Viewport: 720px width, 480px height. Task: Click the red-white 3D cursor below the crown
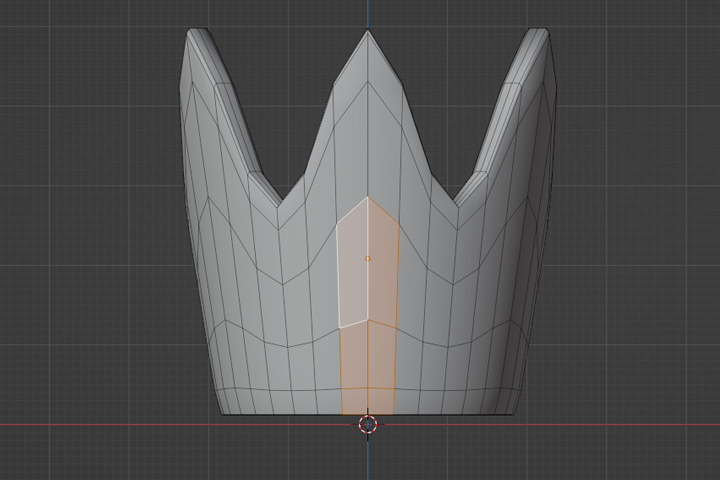click(x=367, y=424)
